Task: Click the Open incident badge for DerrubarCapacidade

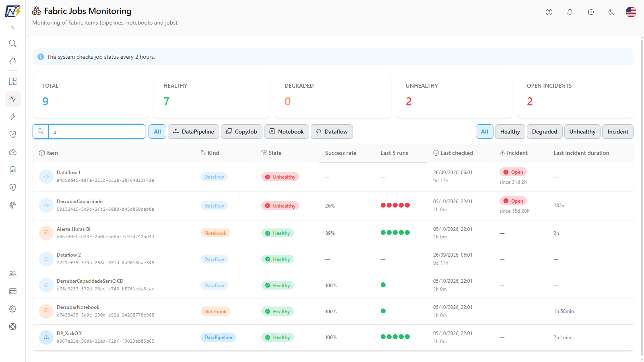Action: 513,201
